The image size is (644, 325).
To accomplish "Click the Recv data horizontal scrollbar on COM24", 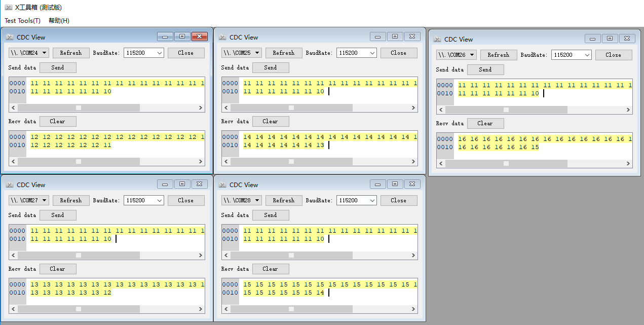I will (x=106, y=161).
